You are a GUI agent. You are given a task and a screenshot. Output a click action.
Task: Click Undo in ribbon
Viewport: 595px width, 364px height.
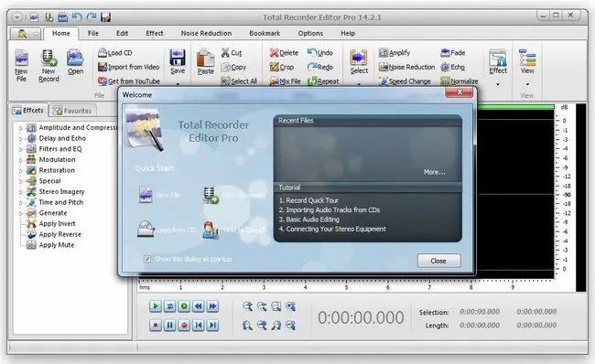coord(320,53)
